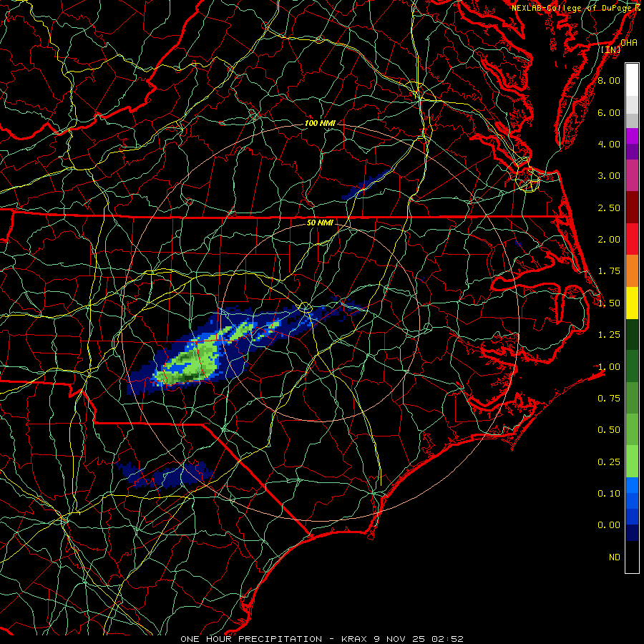Select the magenta 4.00 inch legend color
The height and width of the screenshot is (644, 644).
coord(632,136)
